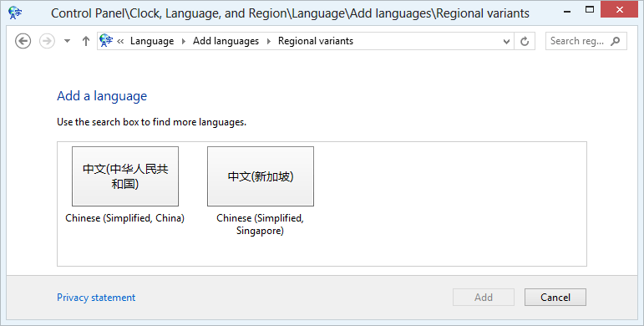The width and height of the screenshot is (644, 326).
Task: Open the Privacy statement link
Action: [x=96, y=298]
